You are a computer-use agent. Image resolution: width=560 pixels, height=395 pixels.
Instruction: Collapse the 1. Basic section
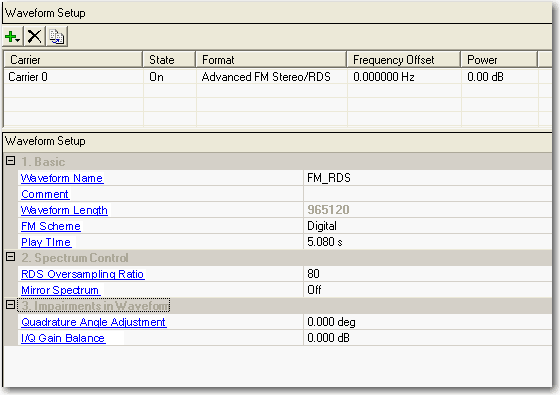[11, 161]
